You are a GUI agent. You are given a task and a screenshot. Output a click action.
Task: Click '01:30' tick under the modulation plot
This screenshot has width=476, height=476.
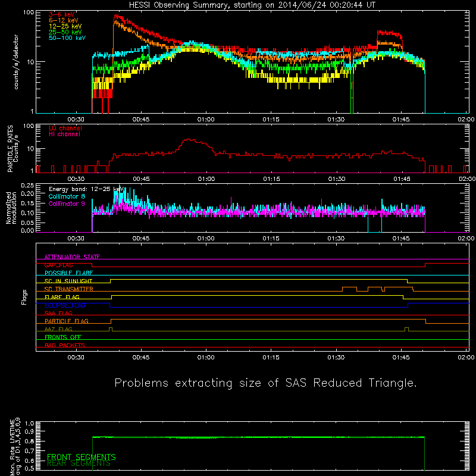(x=336, y=239)
